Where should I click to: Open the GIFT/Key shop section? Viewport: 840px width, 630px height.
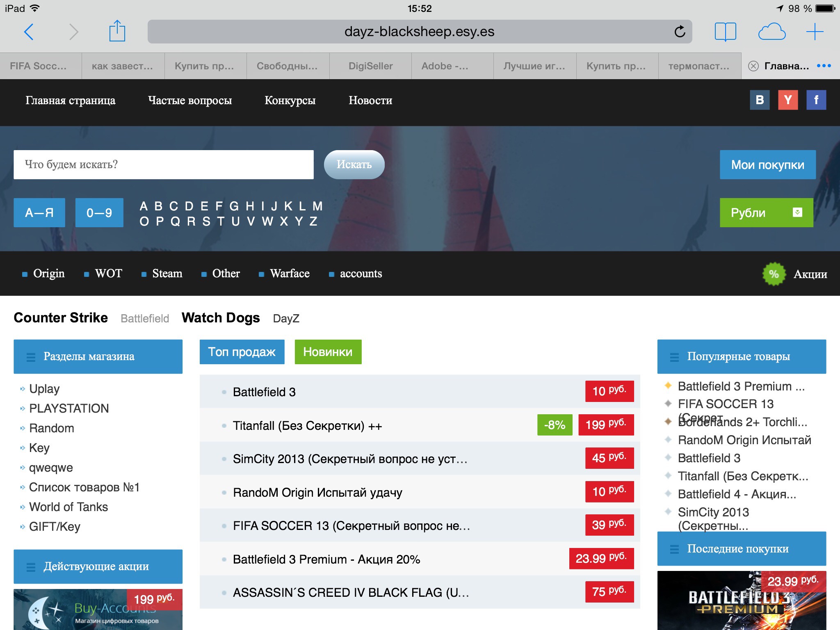click(x=55, y=527)
